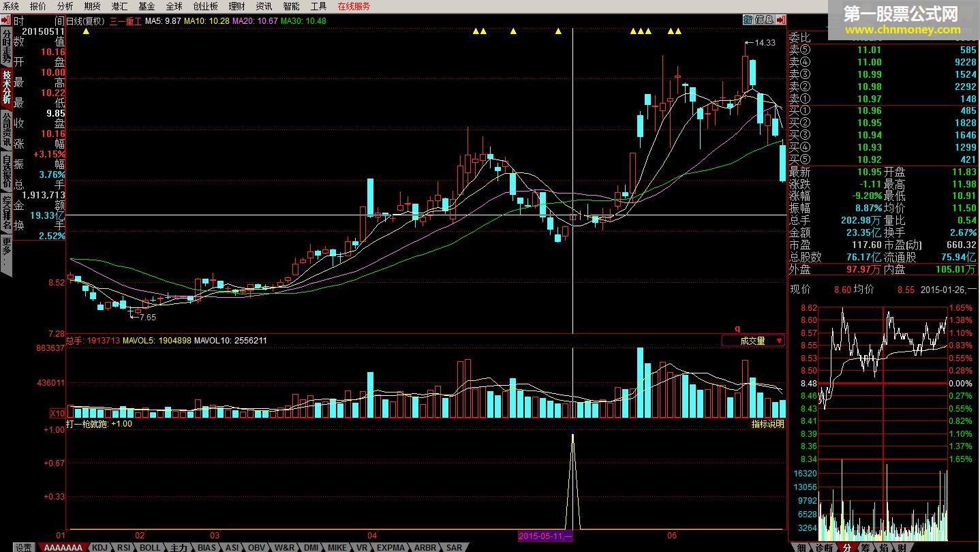The image size is (980, 552).
Task: Open the 报价 menu
Action: 38,6
